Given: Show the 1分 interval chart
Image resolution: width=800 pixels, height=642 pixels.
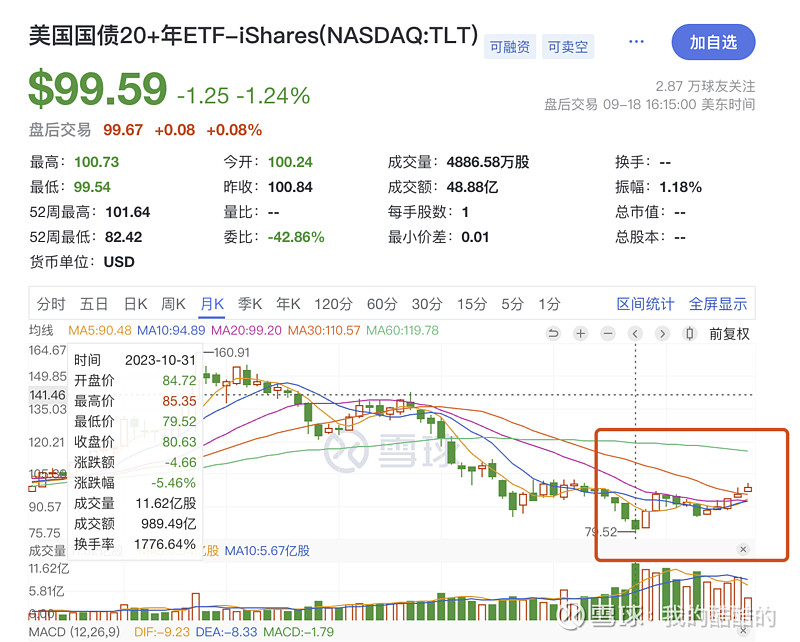Looking at the screenshot, I should (x=549, y=304).
